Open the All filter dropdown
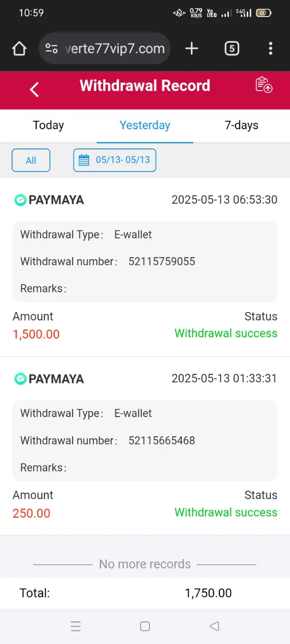The height and width of the screenshot is (644, 290). 31,160
